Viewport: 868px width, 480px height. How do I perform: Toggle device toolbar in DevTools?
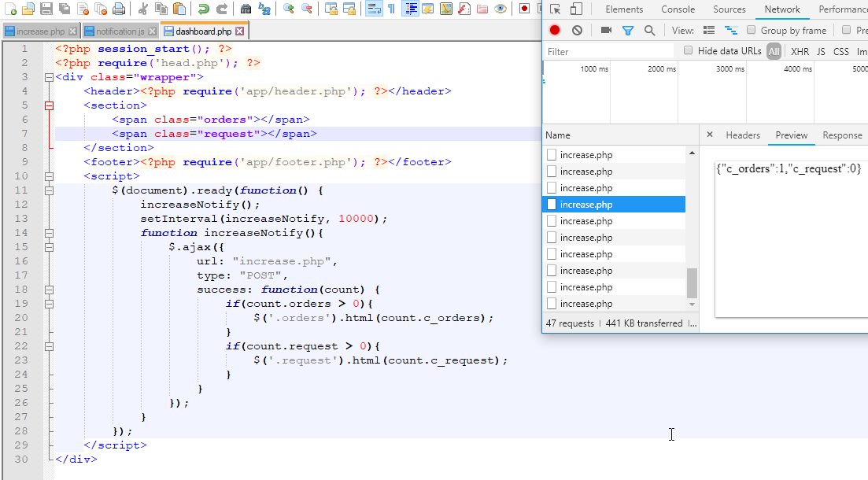click(576, 9)
